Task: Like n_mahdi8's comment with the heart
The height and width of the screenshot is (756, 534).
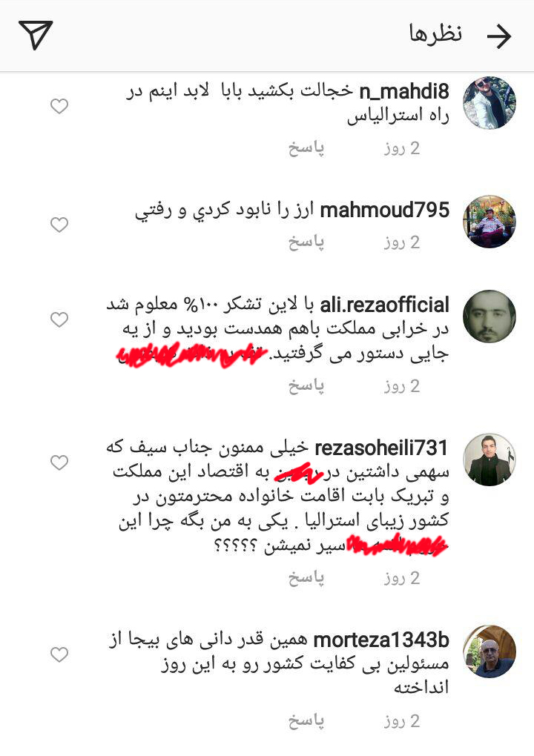Action: [x=59, y=107]
